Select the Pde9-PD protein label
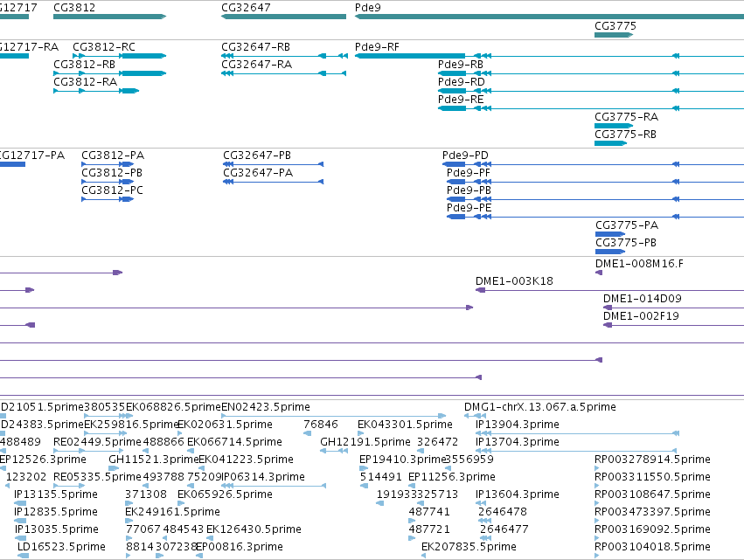 (x=465, y=156)
